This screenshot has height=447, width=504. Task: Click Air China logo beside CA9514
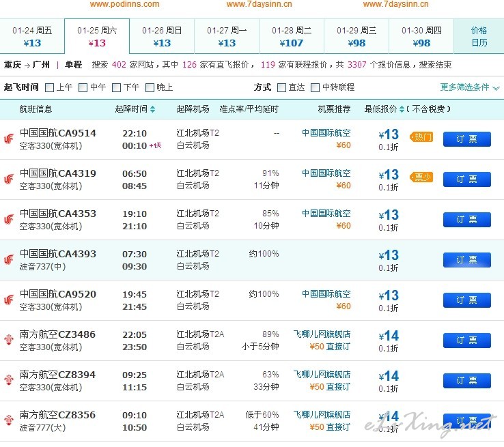9,139
